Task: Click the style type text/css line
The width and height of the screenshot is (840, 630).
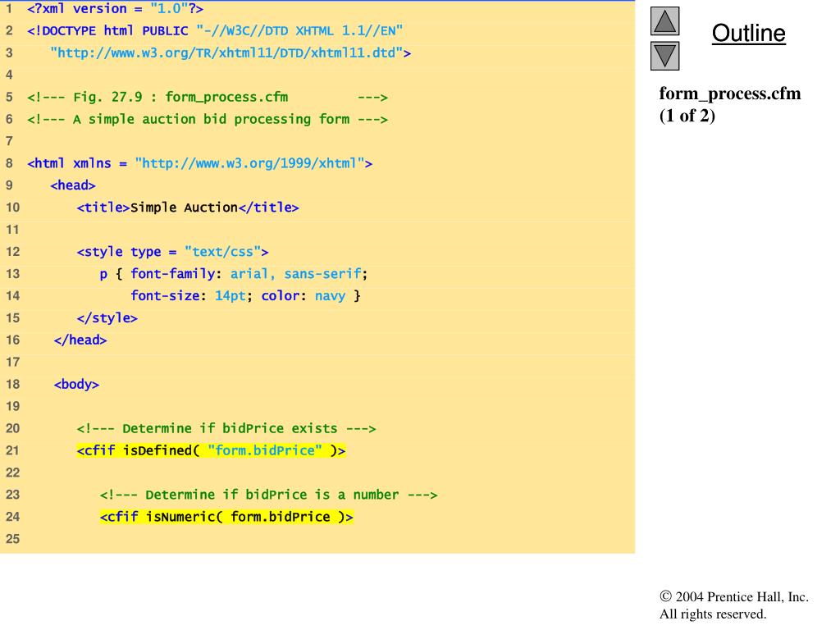Action: pos(172,252)
